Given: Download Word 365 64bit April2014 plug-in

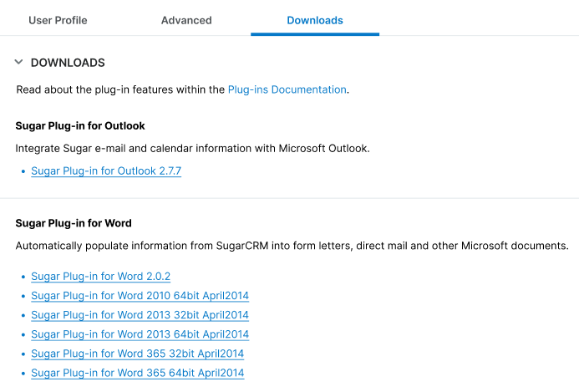Looking at the screenshot, I should (x=137, y=373).
